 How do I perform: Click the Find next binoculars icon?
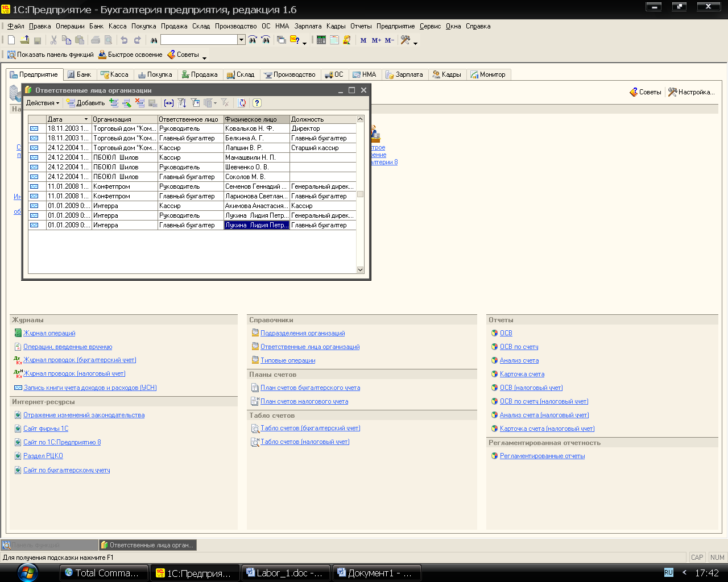[x=252, y=40]
